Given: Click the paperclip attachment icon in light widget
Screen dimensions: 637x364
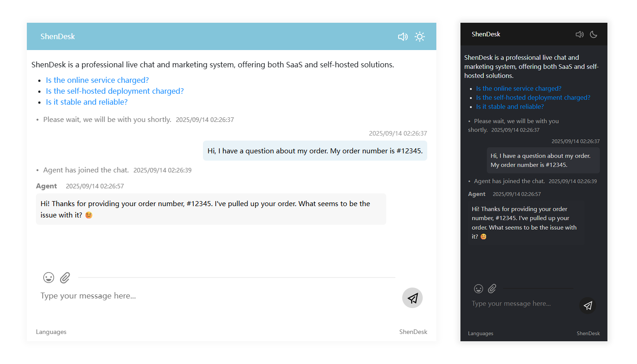Looking at the screenshot, I should coord(65,278).
